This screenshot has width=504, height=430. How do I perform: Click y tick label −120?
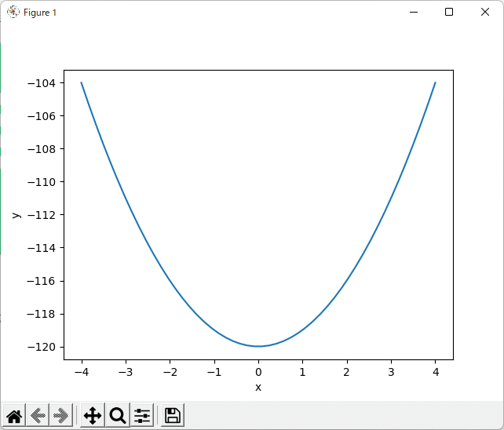click(42, 347)
